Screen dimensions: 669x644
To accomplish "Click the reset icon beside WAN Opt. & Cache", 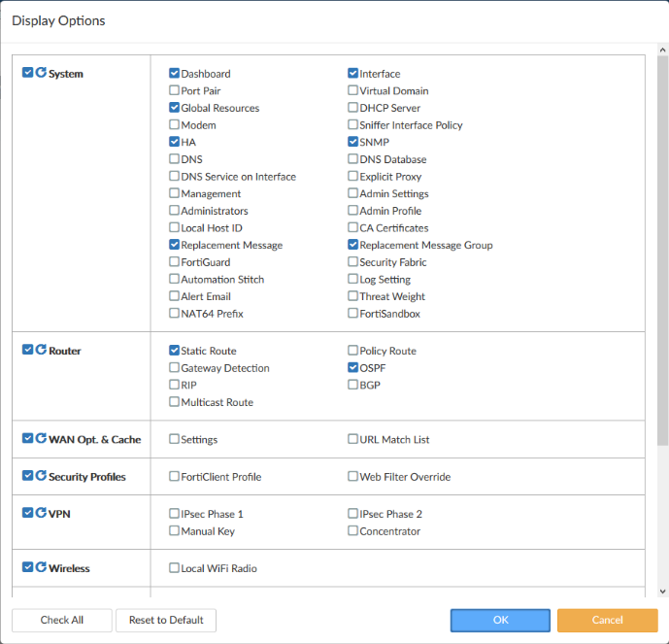I will [41, 438].
